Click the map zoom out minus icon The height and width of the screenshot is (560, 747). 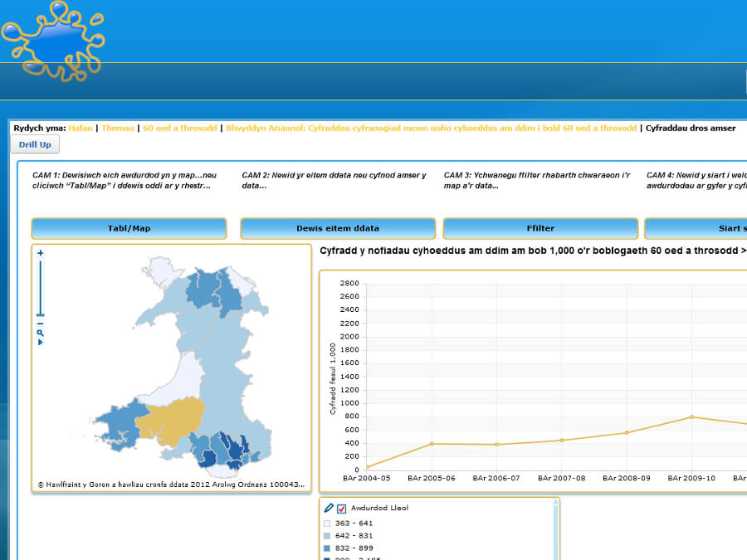(40, 324)
